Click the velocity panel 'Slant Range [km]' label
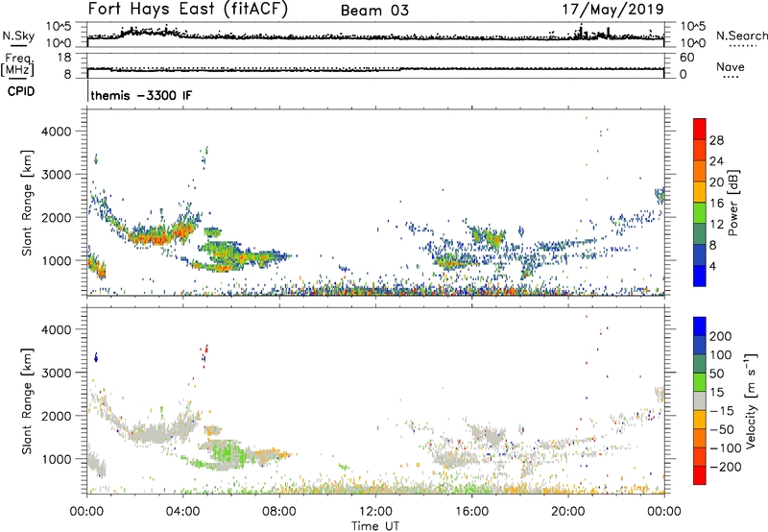 (x=27, y=401)
